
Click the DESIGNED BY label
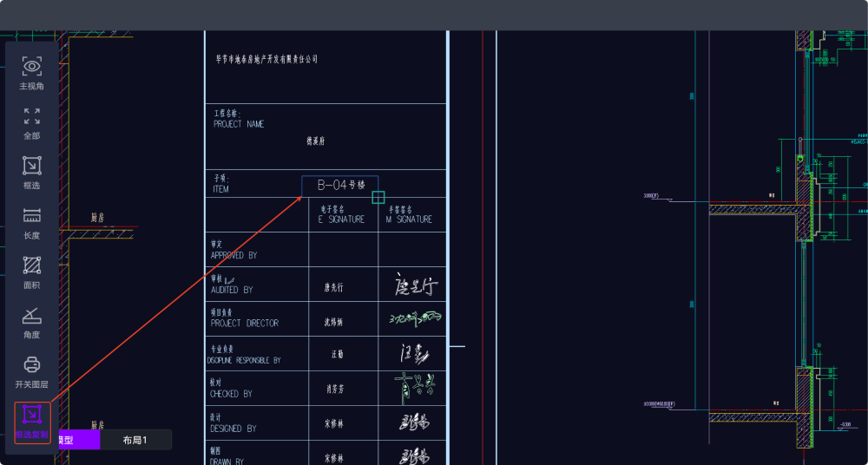(x=233, y=429)
